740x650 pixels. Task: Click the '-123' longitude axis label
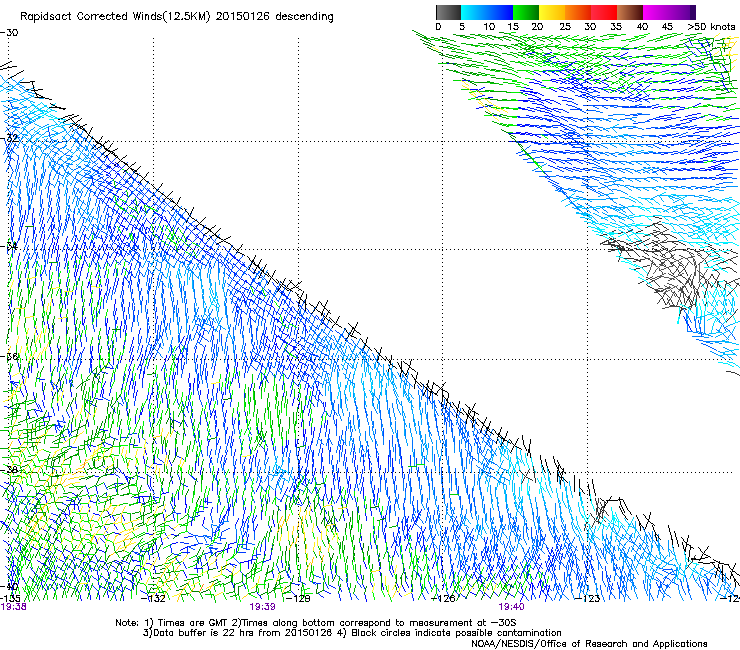point(588,599)
